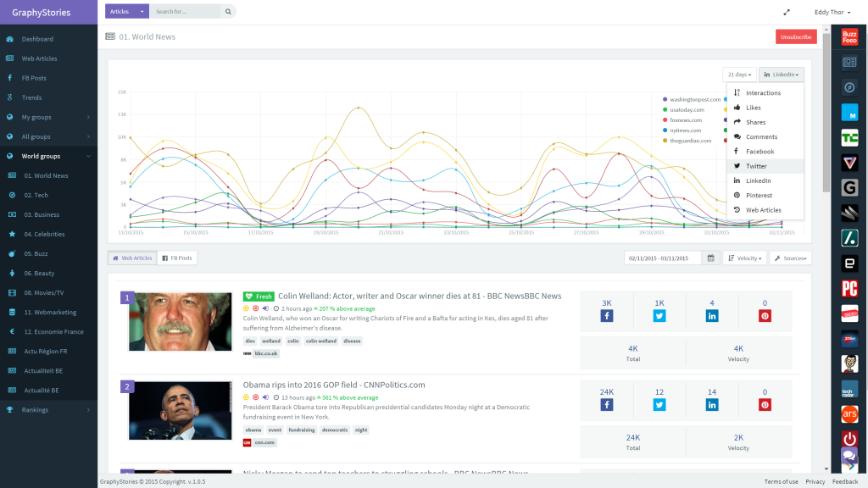This screenshot has width=868, height=488.
Task: Select Twitter from the metric menu
Action: (765, 166)
